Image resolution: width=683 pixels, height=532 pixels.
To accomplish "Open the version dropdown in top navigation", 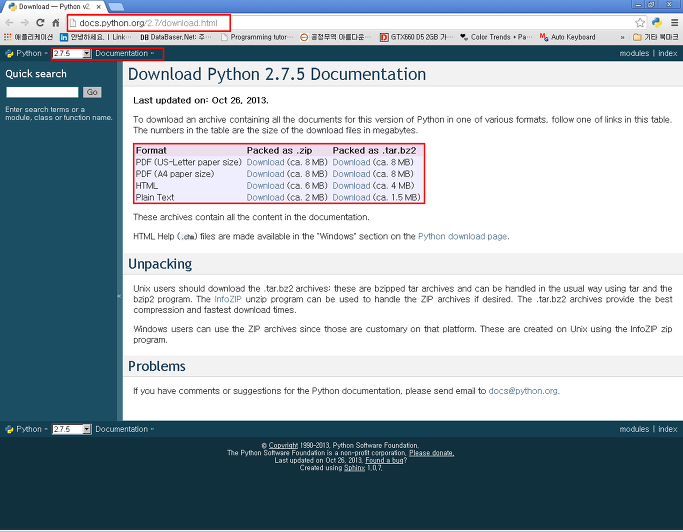I will point(71,53).
